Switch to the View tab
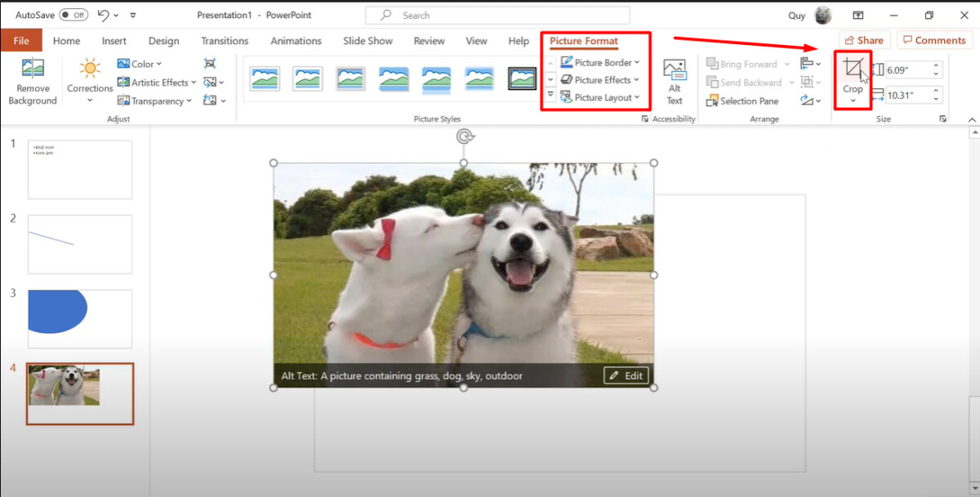 [476, 41]
